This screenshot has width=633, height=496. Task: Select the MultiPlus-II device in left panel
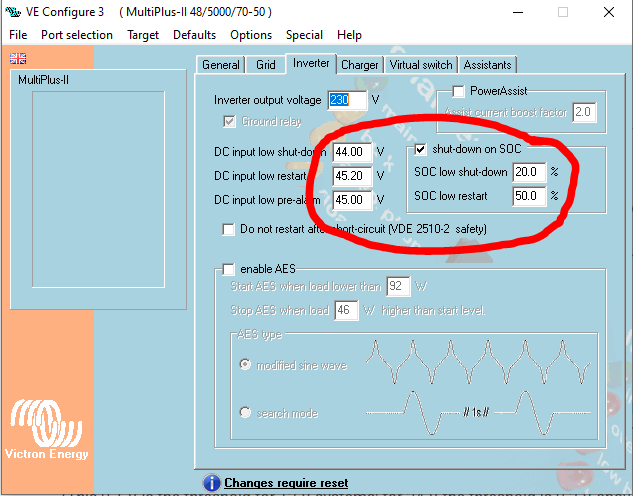click(43, 80)
